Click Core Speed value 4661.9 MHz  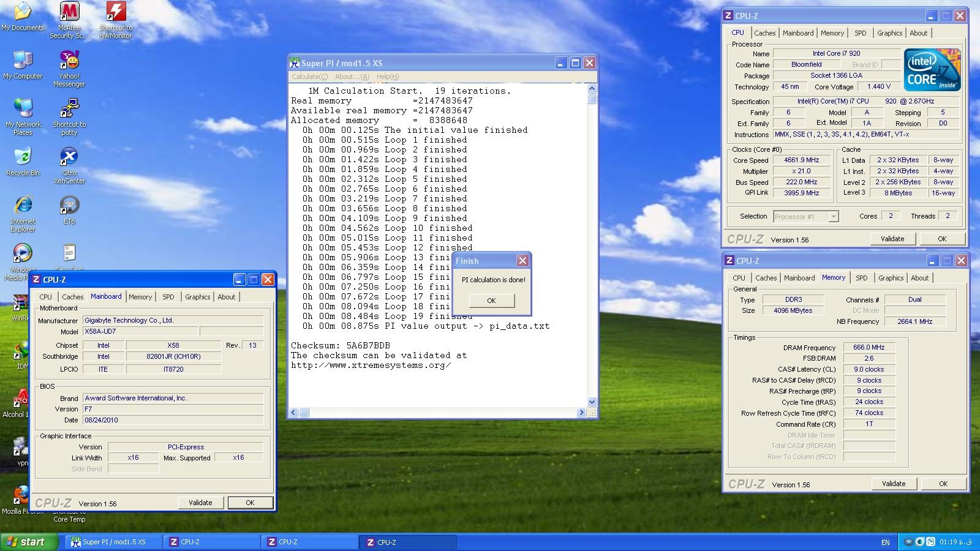click(801, 160)
